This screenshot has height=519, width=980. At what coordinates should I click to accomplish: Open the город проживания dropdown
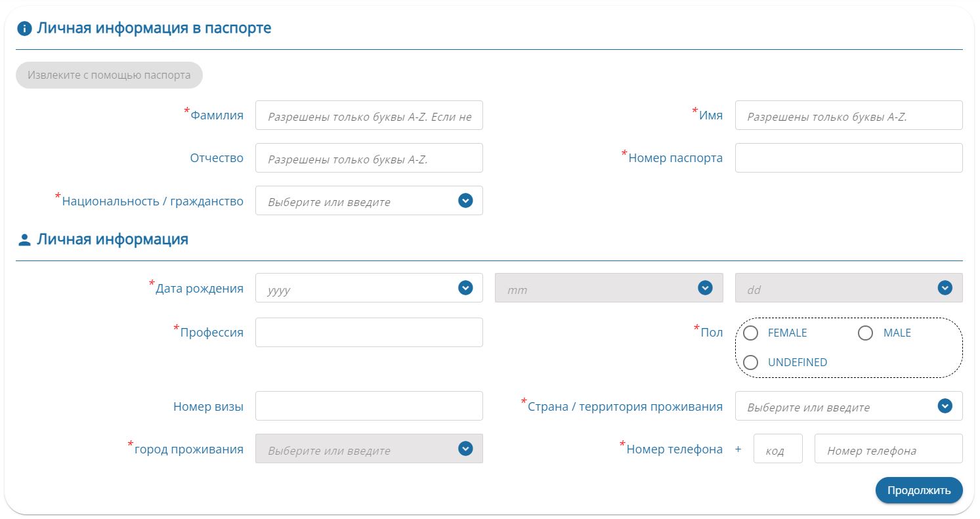[368, 449]
